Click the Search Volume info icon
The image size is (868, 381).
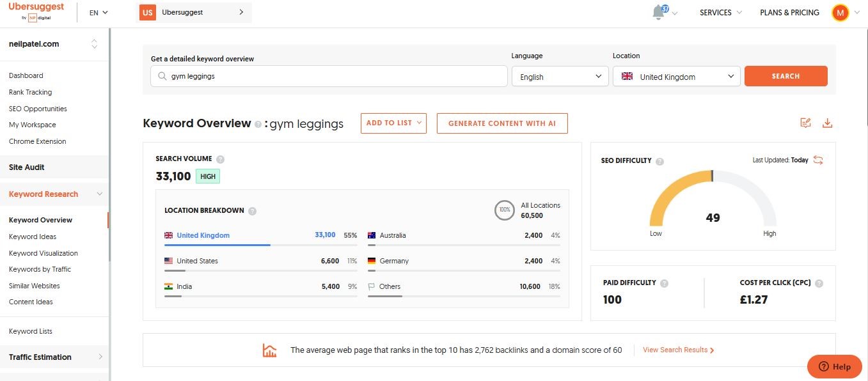[220, 159]
